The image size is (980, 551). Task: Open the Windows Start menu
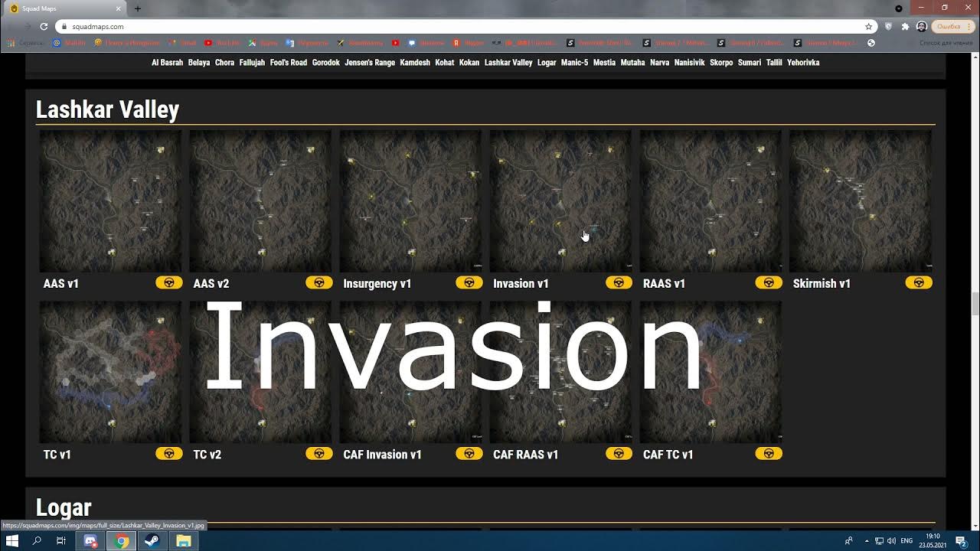(x=12, y=541)
